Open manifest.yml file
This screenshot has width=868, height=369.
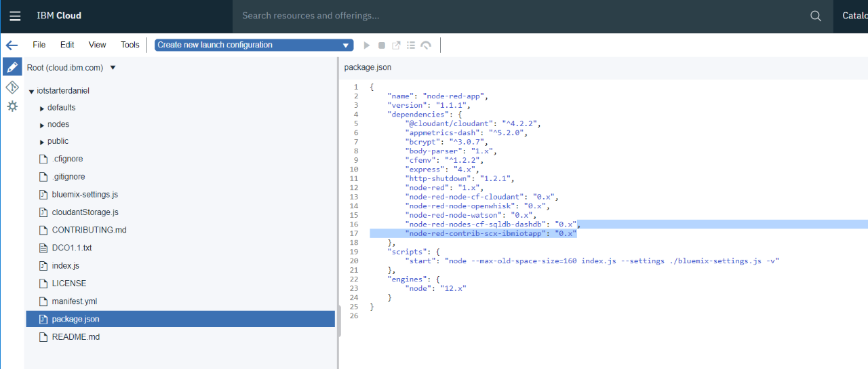(x=75, y=301)
